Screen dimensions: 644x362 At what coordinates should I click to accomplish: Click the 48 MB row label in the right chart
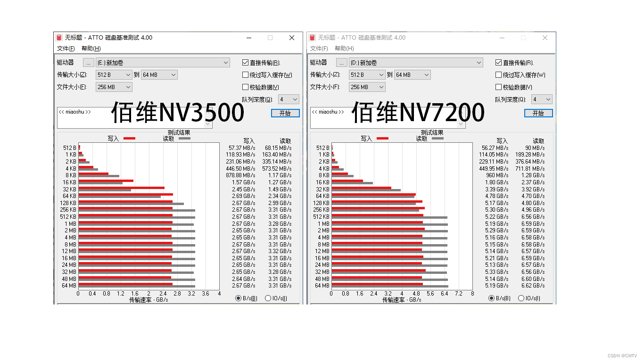tap(322, 279)
